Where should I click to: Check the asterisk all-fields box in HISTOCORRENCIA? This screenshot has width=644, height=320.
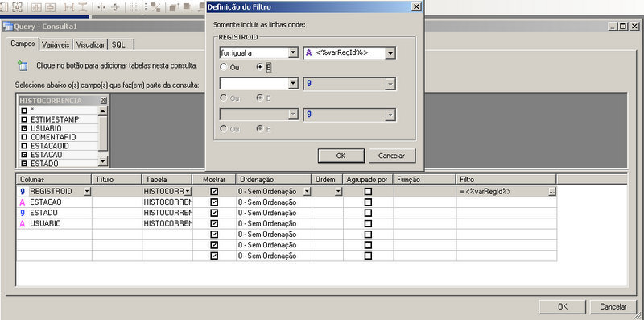[24, 110]
